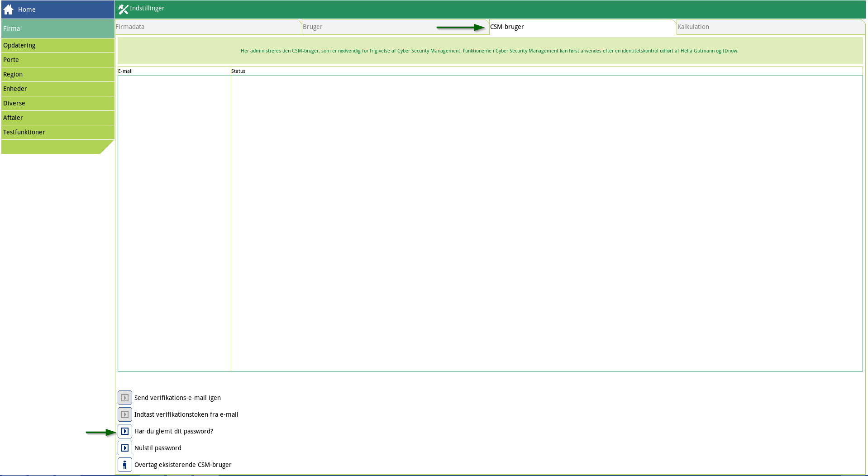Open Aftaler in the sidebar
The width and height of the screenshot is (868, 476).
(x=58, y=118)
